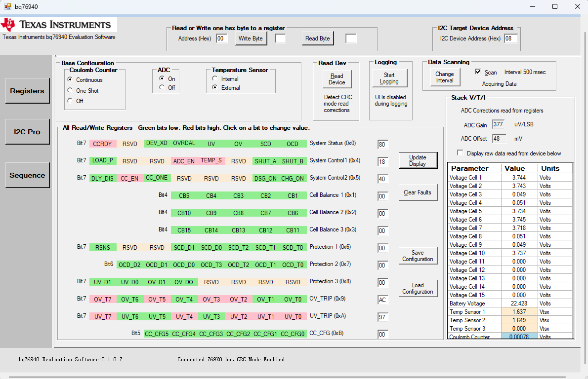
Task: Click the bq76940 app icon in title bar
Action: tap(7, 6)
